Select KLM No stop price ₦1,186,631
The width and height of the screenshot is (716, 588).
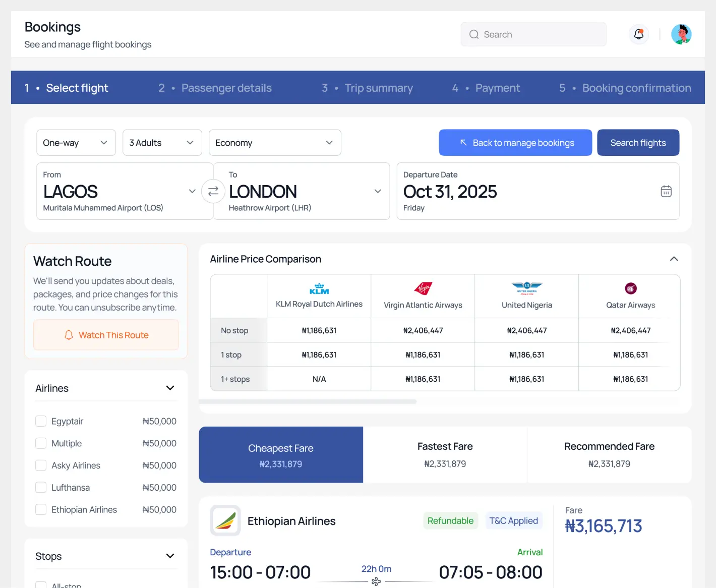click(319, 330)
